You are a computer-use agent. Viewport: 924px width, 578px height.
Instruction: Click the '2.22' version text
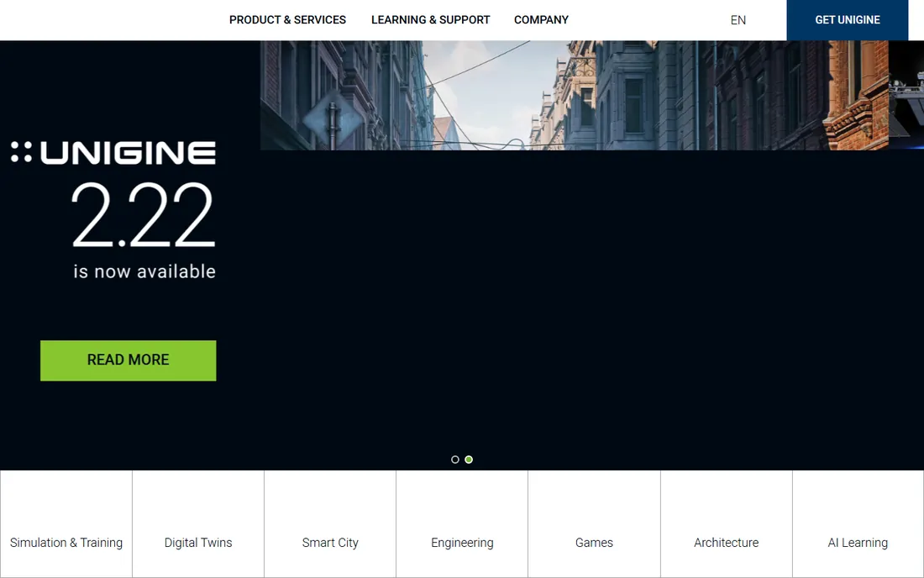coord(143,216)
